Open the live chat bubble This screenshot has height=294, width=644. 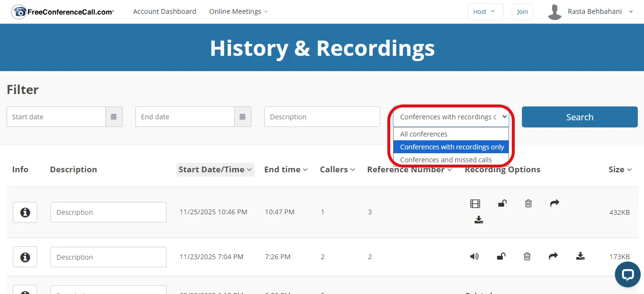pyautogui.click(x=627, y=274)
